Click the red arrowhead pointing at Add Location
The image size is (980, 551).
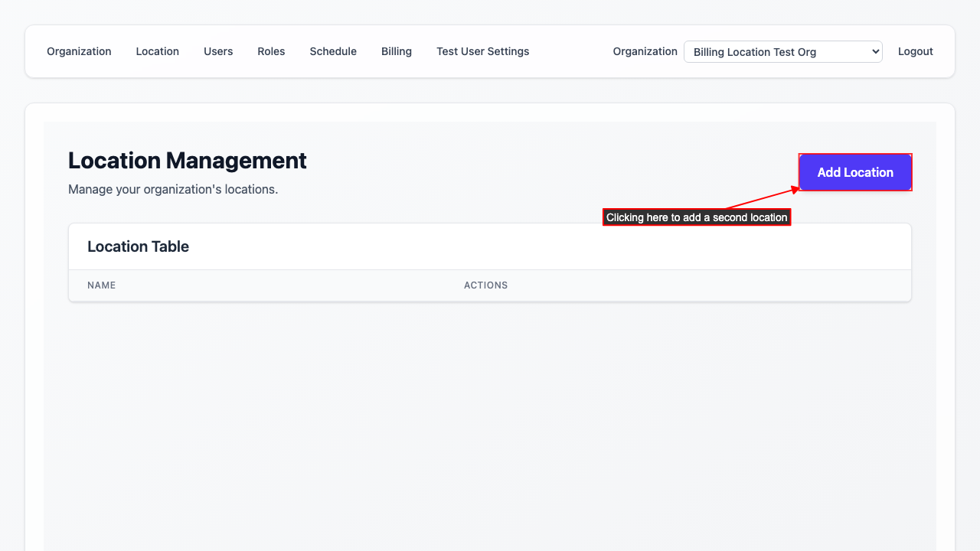[795, 189]
